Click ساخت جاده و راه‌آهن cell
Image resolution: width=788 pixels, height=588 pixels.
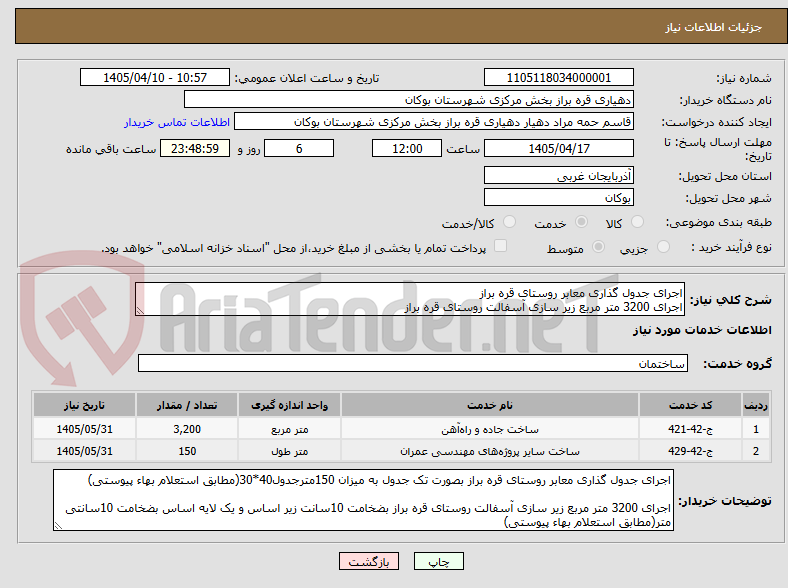(489, 429)
